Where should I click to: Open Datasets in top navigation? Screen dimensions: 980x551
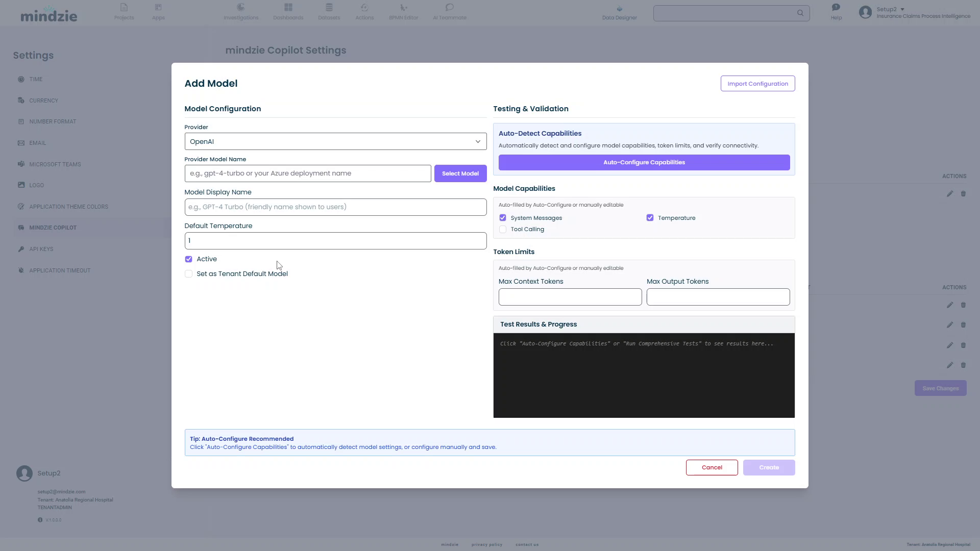[x=329, y=12]
